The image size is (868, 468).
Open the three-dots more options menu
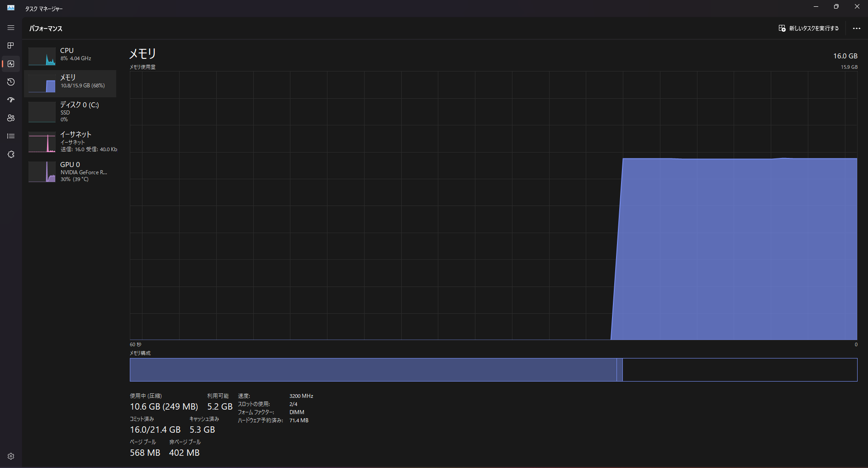tap(856, 28)
